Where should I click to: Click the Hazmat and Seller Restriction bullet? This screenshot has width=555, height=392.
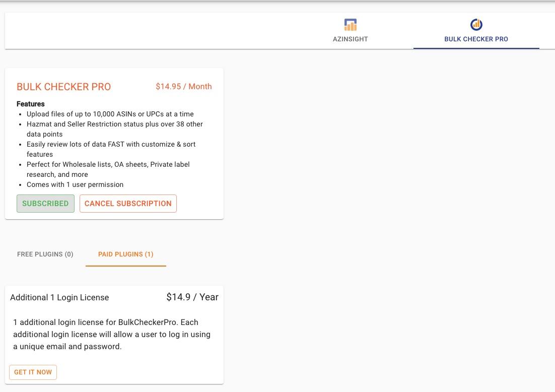[115, 129]
